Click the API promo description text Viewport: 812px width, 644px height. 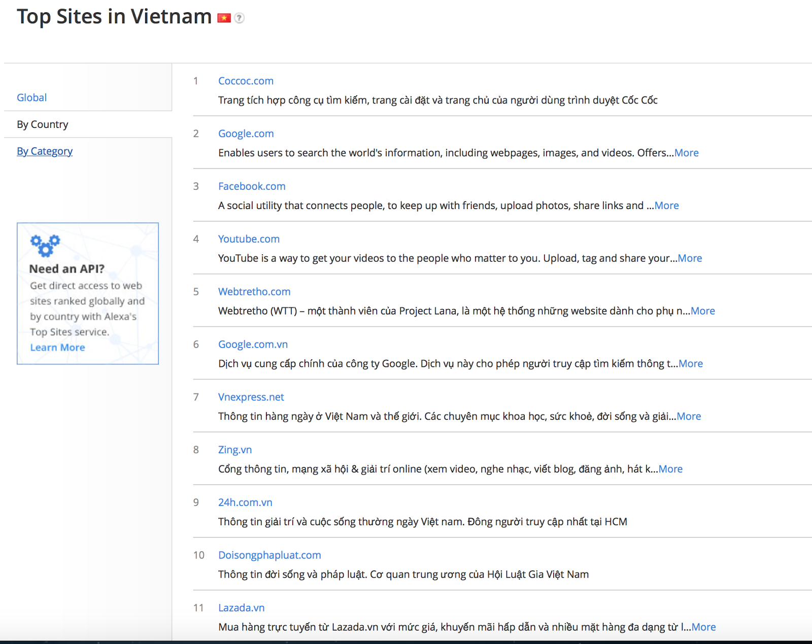(x=87, y=309)
